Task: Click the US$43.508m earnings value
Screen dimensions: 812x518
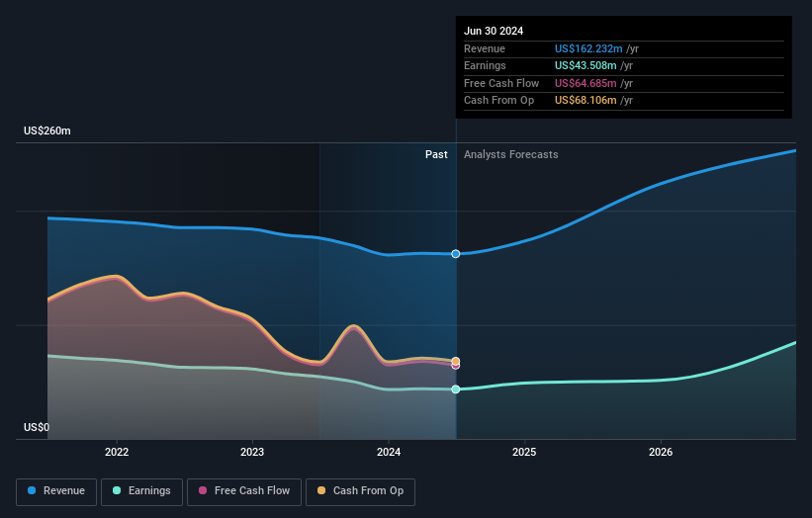Action: click(586, 65)
